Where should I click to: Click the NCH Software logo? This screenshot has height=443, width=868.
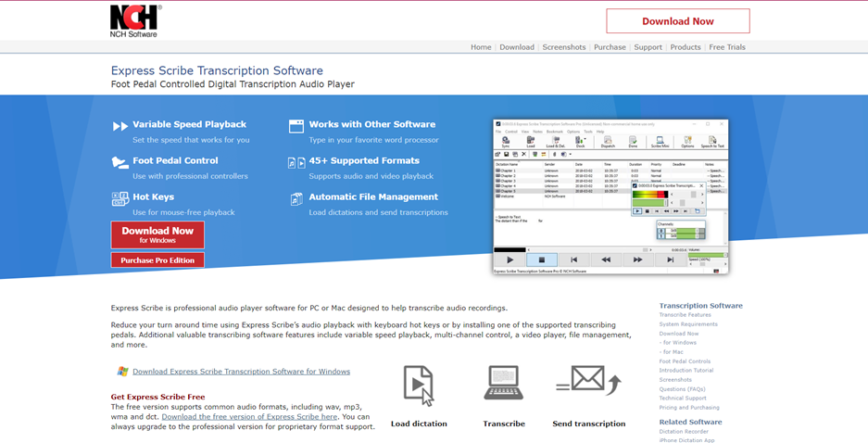(x=134, y=20)
